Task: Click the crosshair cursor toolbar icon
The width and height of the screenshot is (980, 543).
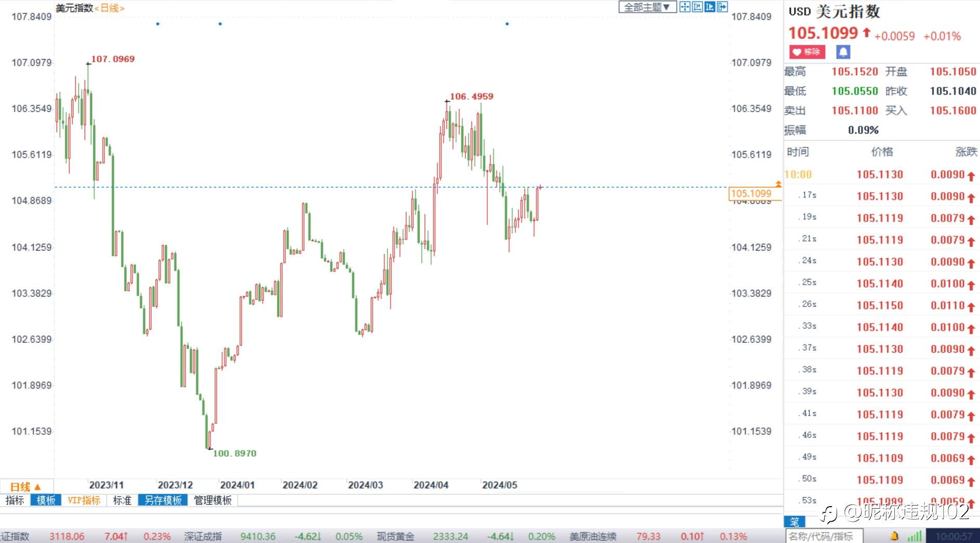Action: (x=685, y=7)
